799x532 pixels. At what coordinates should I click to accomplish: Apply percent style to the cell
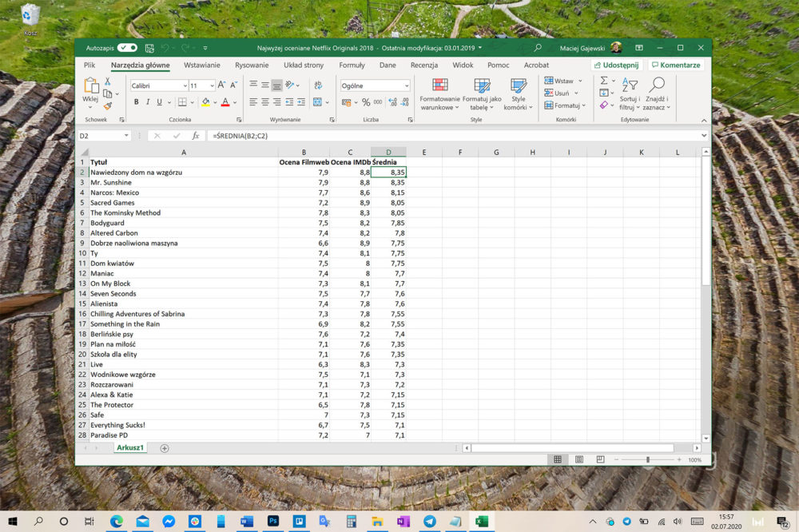click(x=366, y=102)
